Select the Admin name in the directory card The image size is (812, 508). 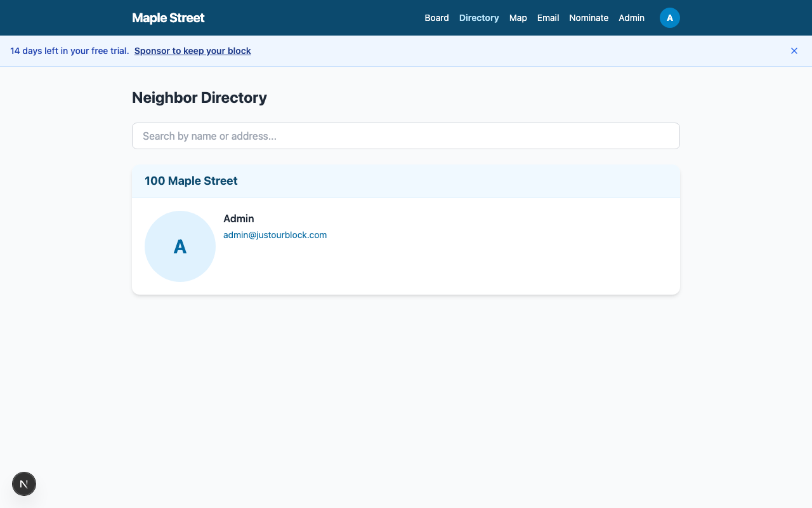pyautogui.click(x=239, y=218)
